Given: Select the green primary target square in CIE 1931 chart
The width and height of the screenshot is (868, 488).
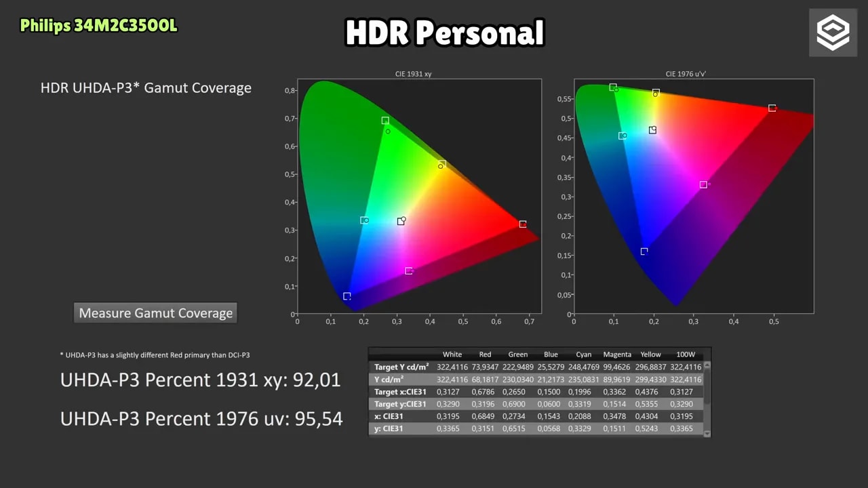Looking at the screenshot, I should (385, 121).
